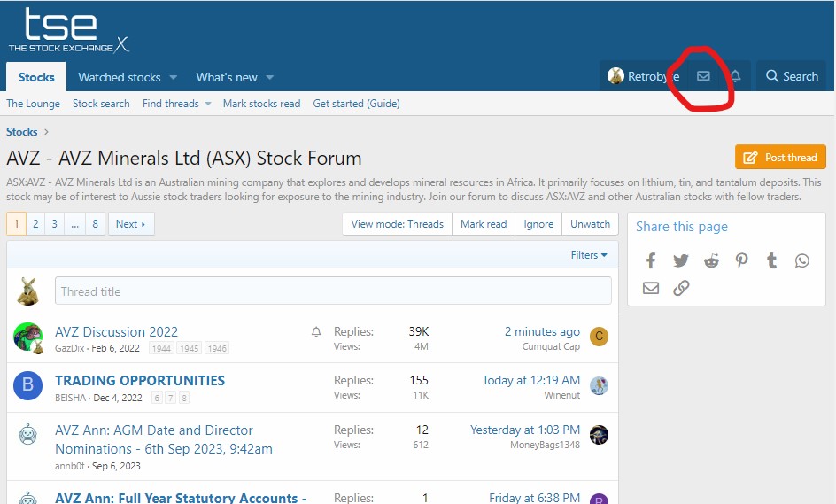This screenshot has width=836, height=504.
Task: Click annb0t robot avatar on AGM thread
Action: (27, 434)
